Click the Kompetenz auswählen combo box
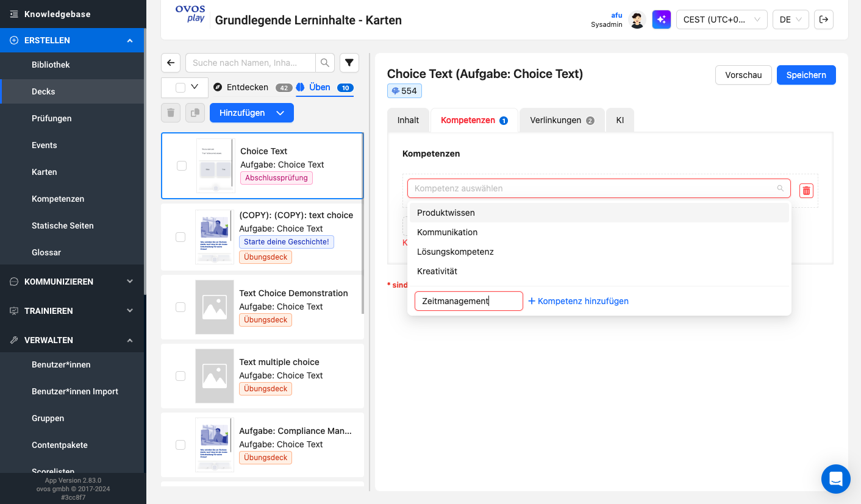This screenshot has width=861, height=504. (599, 188)
